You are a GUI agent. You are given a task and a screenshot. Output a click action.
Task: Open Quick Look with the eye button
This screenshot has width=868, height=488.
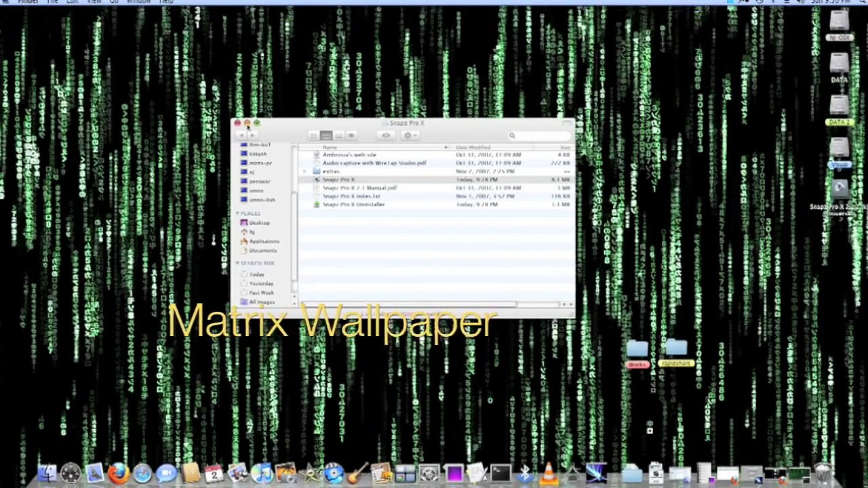tap(386, 136)
